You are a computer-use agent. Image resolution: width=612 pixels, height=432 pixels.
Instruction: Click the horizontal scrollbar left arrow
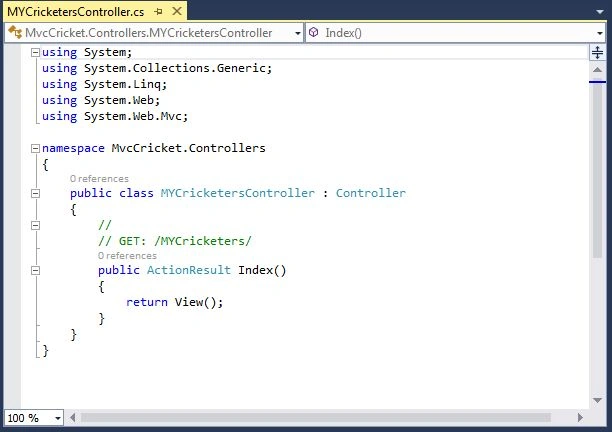(73, 418)
